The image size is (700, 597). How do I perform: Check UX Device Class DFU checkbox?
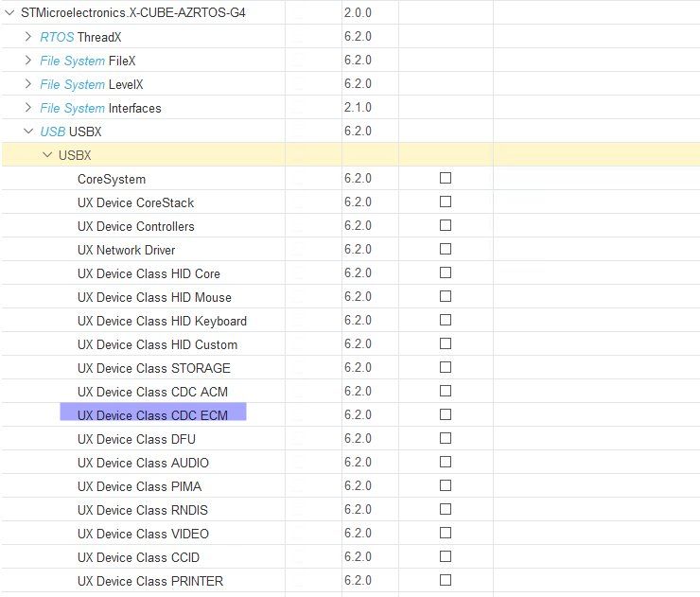tap(446, 438)
